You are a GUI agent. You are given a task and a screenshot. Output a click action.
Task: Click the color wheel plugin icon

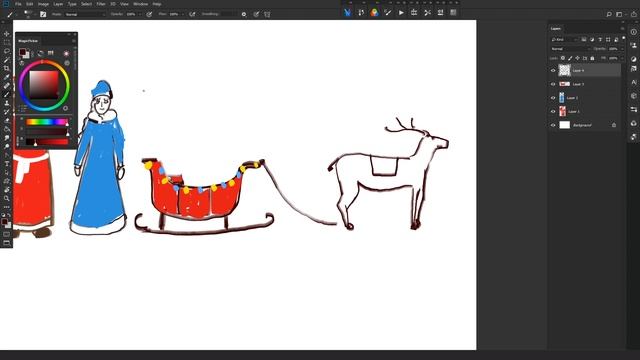point(374,13)
